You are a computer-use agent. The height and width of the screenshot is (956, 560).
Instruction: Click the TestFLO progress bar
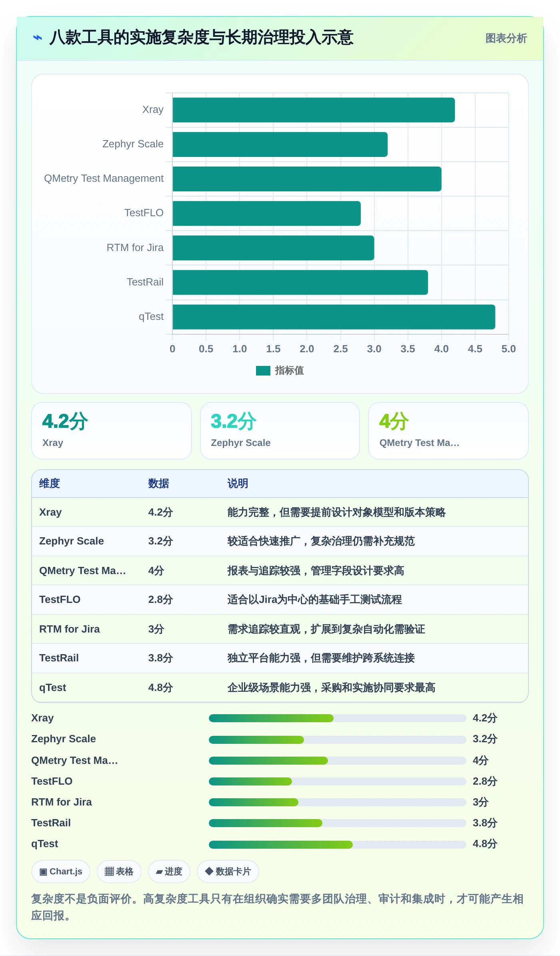tap(338, 781)
